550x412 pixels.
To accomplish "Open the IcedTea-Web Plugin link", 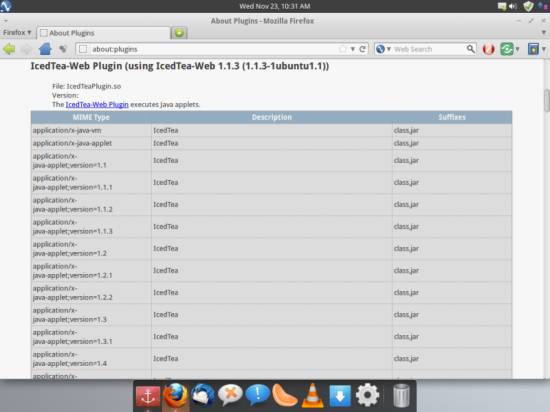I will pos(97,104).
